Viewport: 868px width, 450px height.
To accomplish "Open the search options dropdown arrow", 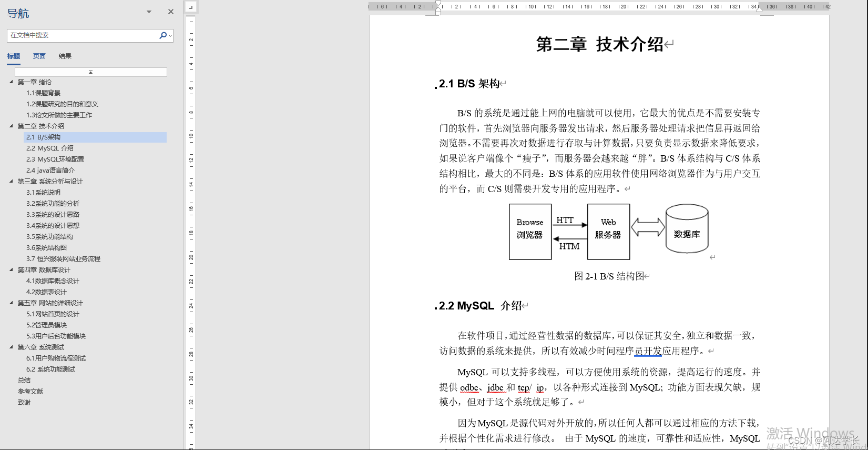I will click(170, 36).
